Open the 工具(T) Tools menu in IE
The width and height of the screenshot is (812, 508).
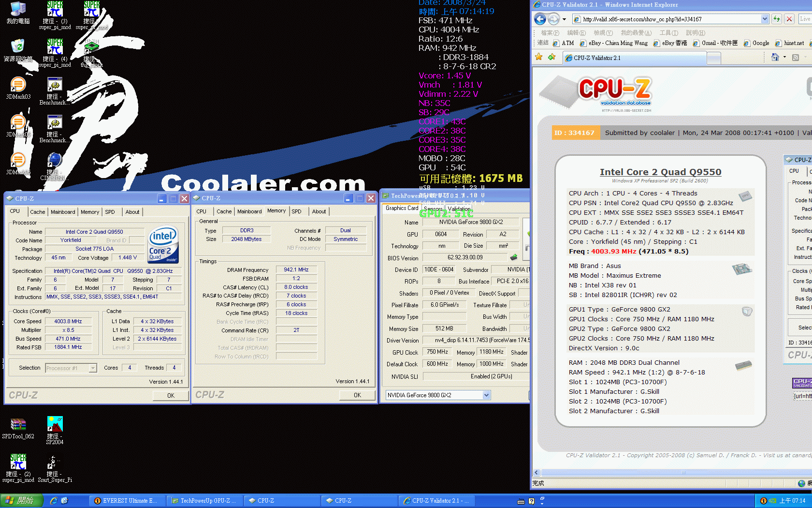click(668, 33)
